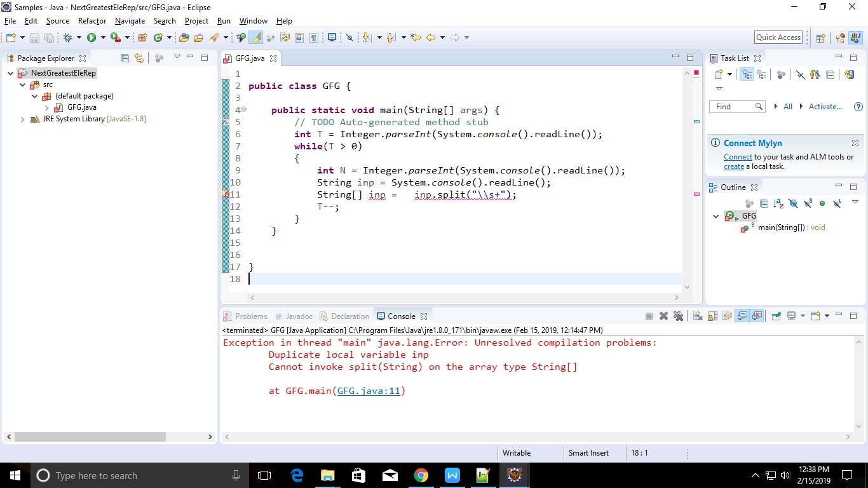The width and height of the screenshot is (868, 488).
Task: Click the Open Perspective icon
Action: click(x=820, y=37)
